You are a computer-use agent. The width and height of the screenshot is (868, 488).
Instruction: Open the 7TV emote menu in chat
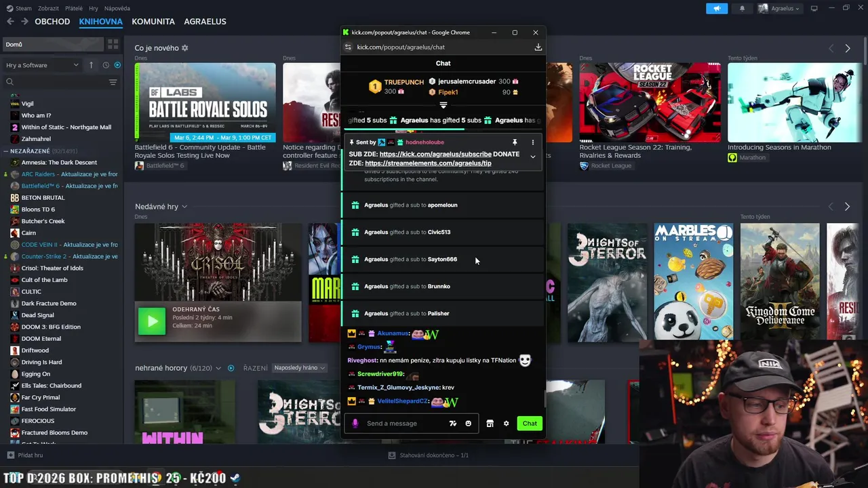click(x=453, y=424)
